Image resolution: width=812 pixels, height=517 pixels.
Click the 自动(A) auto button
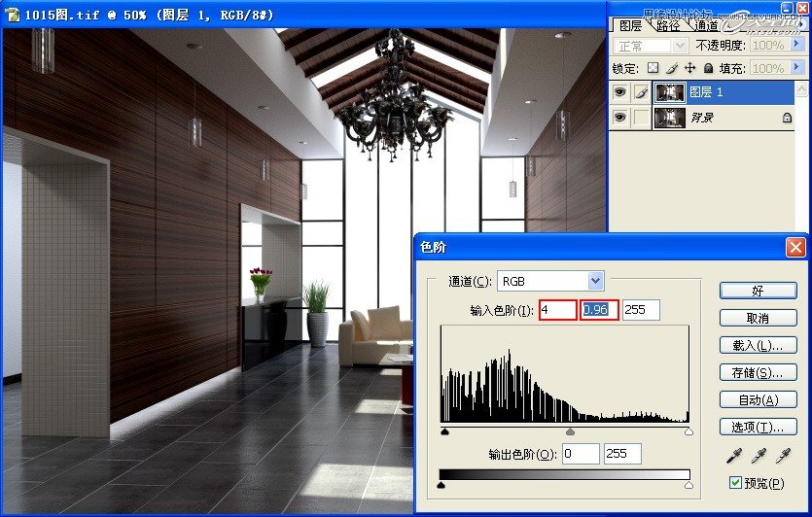[759, 400]
